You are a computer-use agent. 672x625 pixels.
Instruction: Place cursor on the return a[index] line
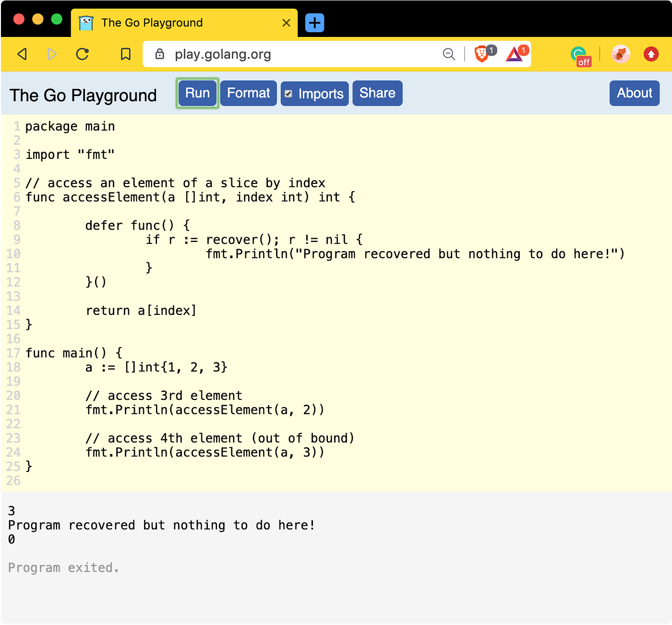[141, 311]
